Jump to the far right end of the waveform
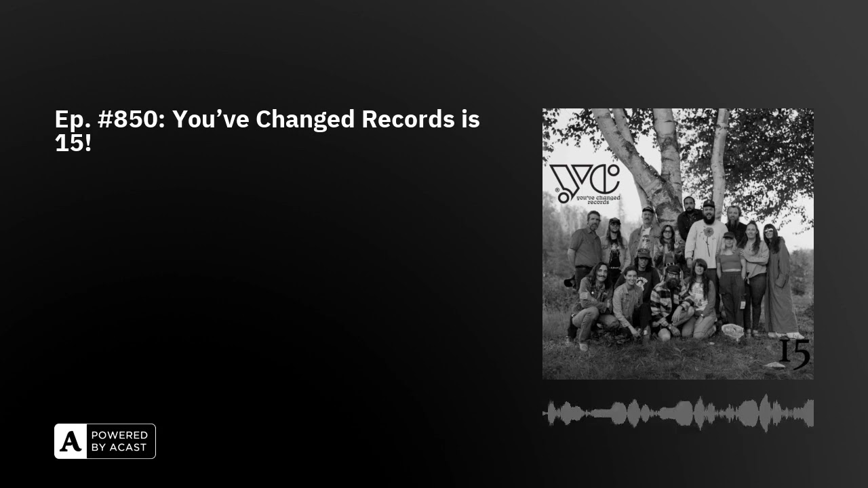 tap(811, 413)
